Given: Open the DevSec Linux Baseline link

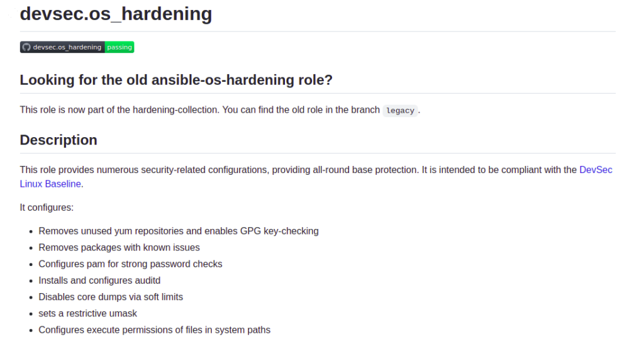Looking at the screenshot, I should click(x=596, y=170).
